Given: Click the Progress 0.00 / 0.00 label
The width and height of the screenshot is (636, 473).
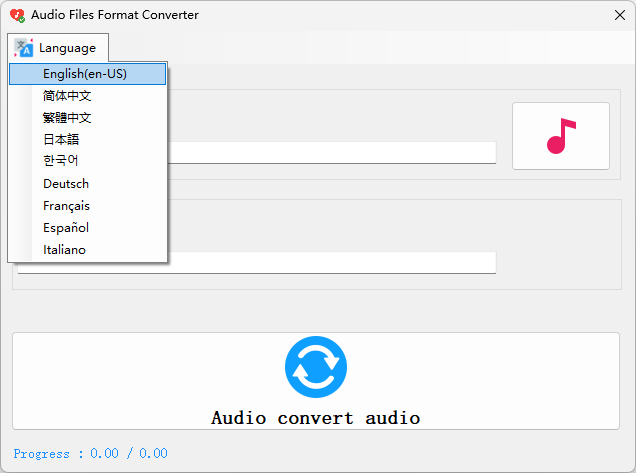Looking at the screenshot, I should coord(90,453).
